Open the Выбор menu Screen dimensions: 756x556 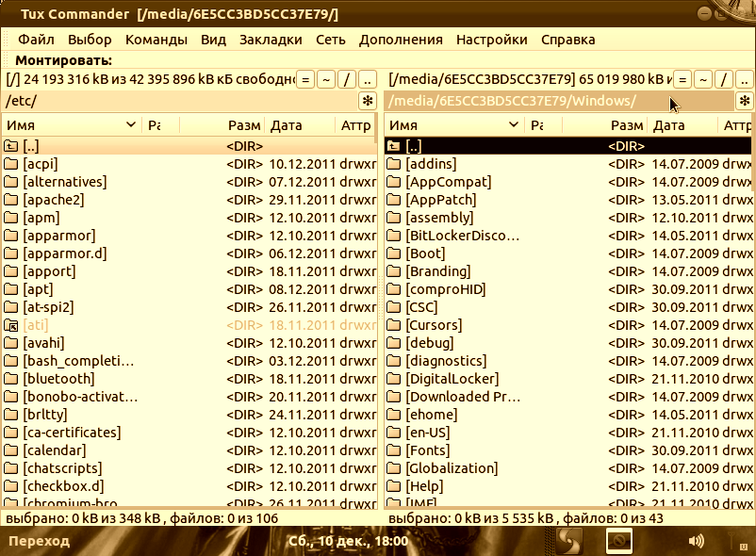[90, 40]
